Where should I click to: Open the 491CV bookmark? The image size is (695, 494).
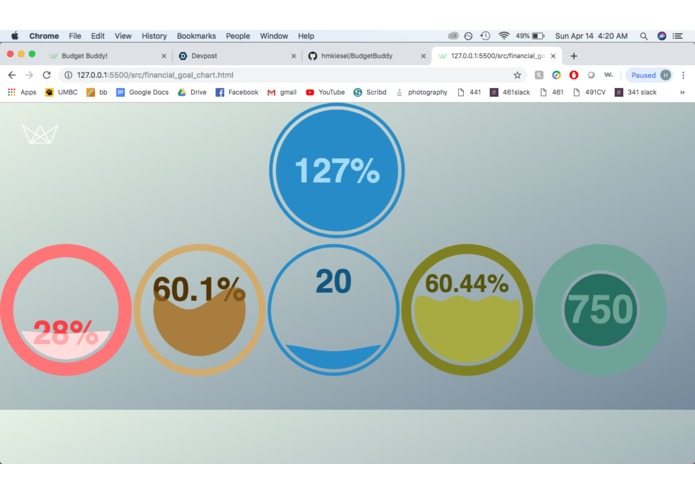pyautogui.click(x=590, y=92)
